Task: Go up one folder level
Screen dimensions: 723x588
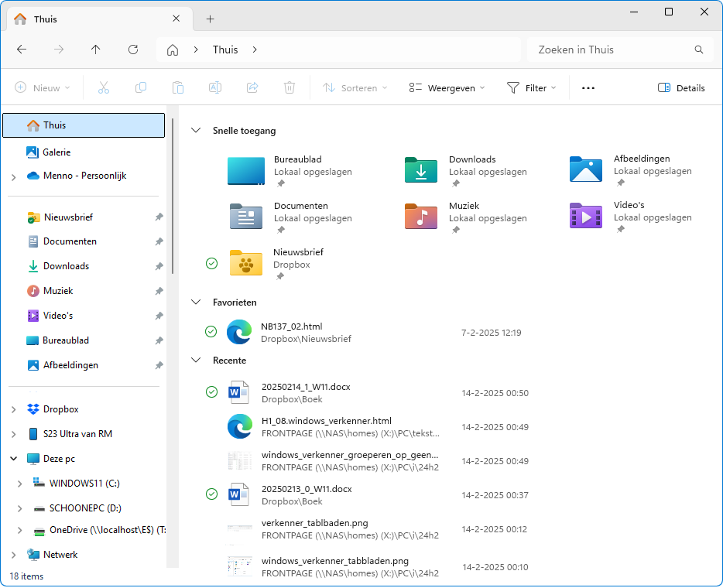Action: click(x=95, y=50)
